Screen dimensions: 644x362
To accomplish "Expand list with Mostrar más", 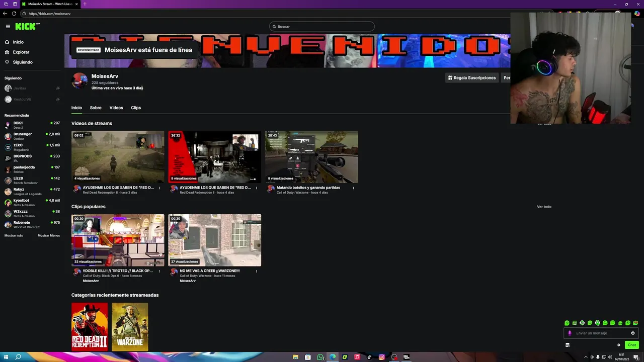I will pos(14,236).
